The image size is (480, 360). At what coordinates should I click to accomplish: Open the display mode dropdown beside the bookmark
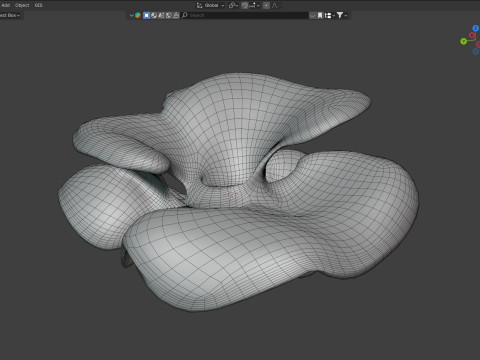tap(330, 15)
